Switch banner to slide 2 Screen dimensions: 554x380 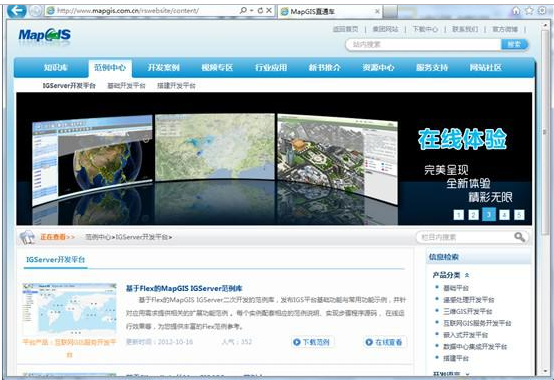[x=473, y=215]
